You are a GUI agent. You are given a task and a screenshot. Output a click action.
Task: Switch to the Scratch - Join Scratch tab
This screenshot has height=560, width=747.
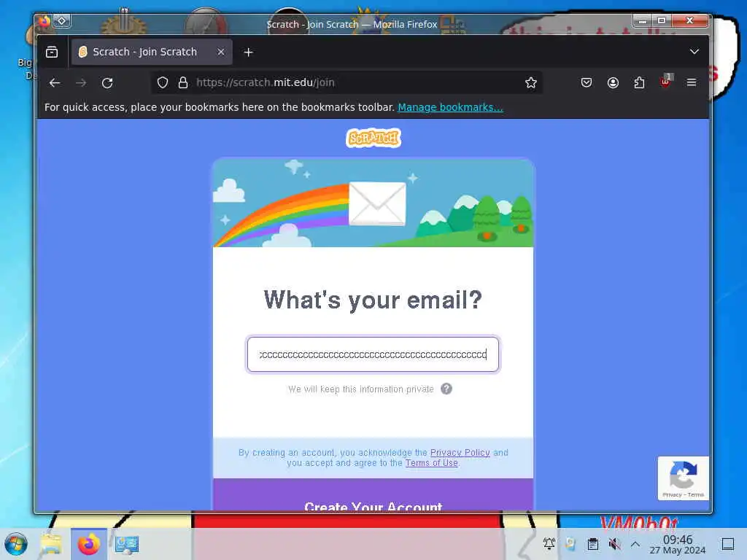click(152, 52)
